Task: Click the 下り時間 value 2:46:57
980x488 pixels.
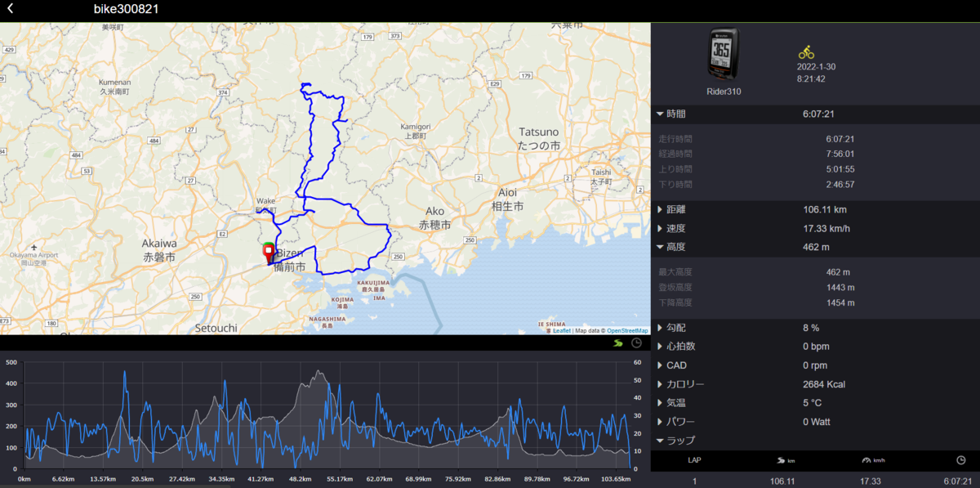Action: (840, 184)
